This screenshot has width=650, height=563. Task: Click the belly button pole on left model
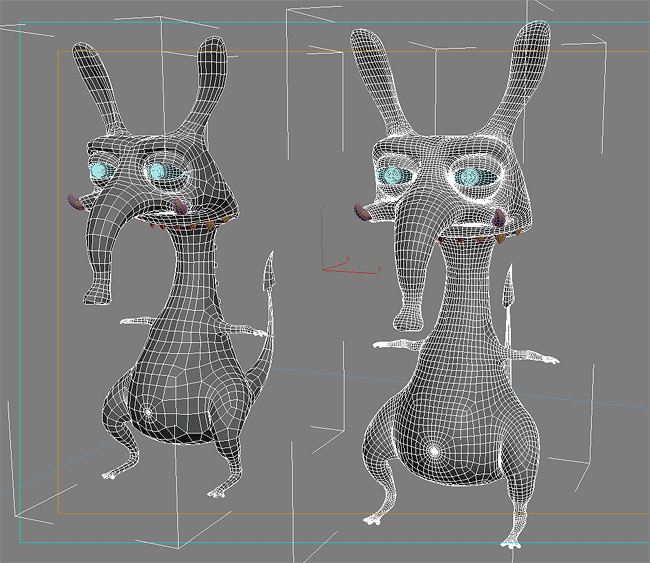tap(149, 411)
